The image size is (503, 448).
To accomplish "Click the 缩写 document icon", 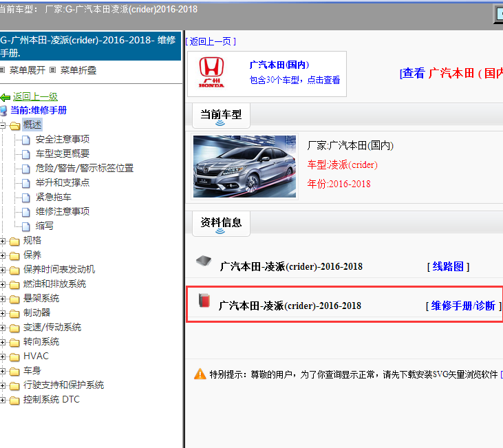I will click(26, 226).
